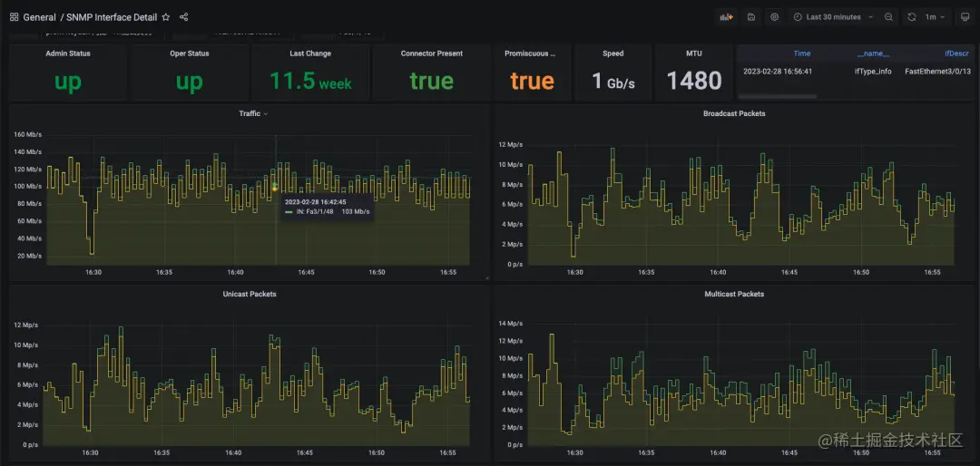Screen dimensions: 980x466
Task: Open the dashboards grid icon
Action: (x=14, y=17)
